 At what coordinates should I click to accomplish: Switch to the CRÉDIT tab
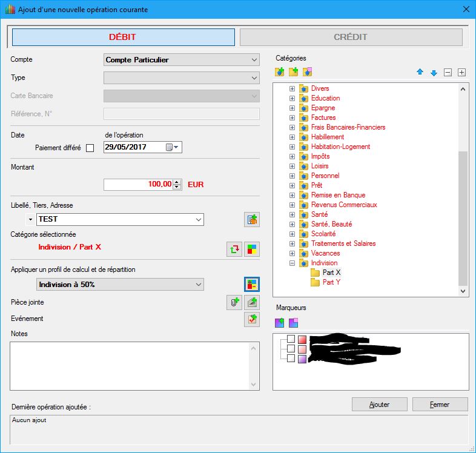[x=351, y=37]
